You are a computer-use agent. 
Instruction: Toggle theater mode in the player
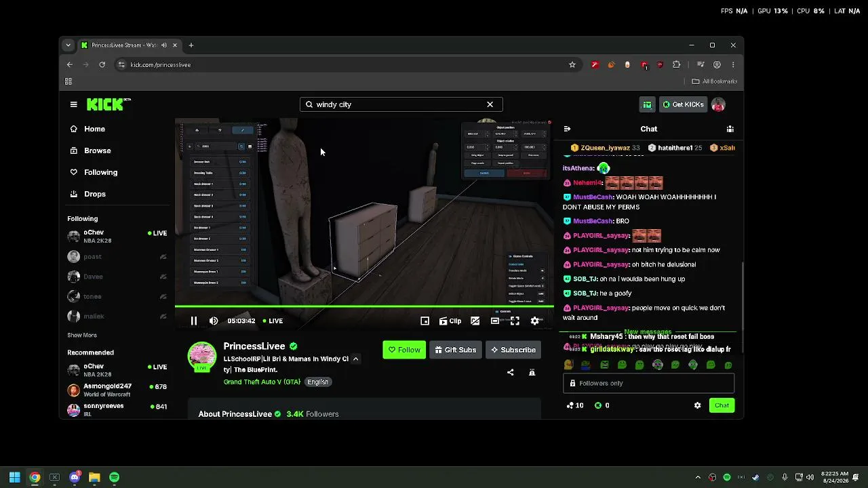[x=495, y=321]
